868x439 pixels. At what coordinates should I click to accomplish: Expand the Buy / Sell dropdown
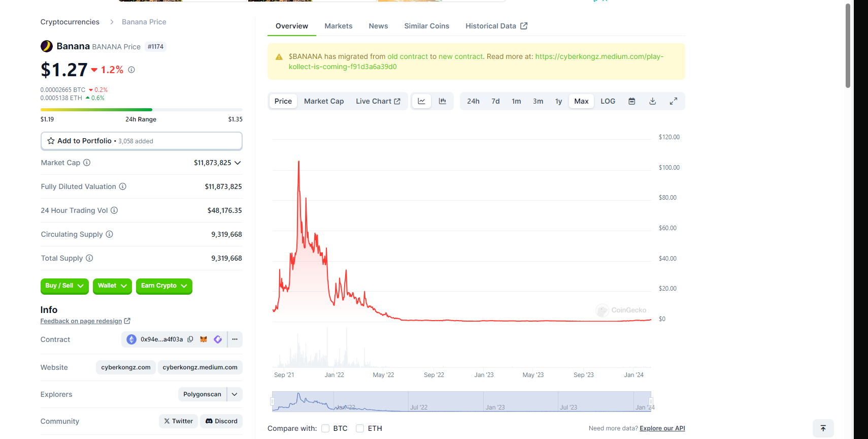(x=64, y=286)
